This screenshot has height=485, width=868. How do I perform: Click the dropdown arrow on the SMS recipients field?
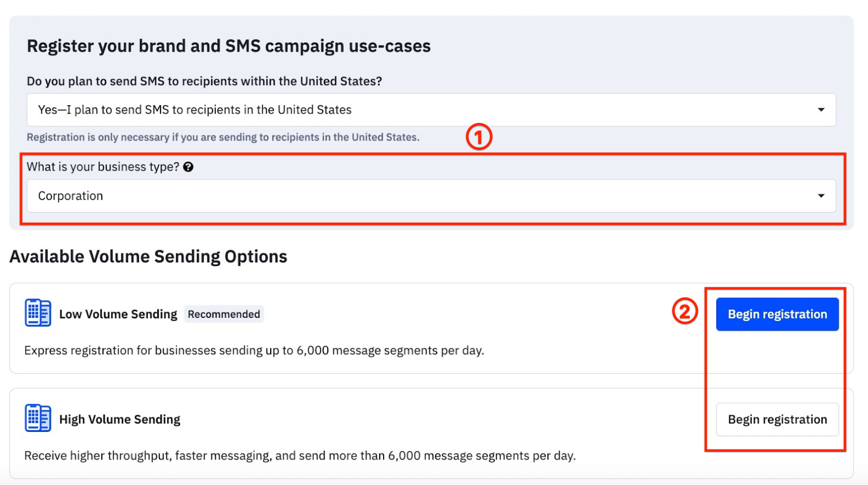click(x=821, y=110)
